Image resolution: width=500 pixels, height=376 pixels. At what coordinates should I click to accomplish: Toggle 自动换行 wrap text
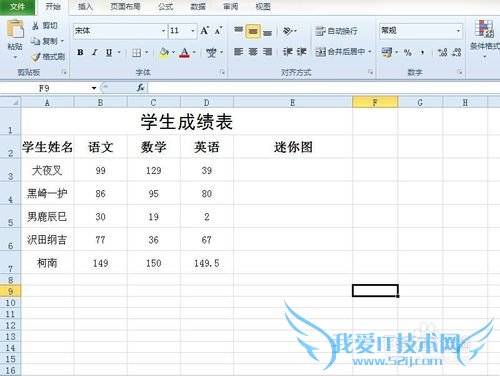tap(336, 31)
